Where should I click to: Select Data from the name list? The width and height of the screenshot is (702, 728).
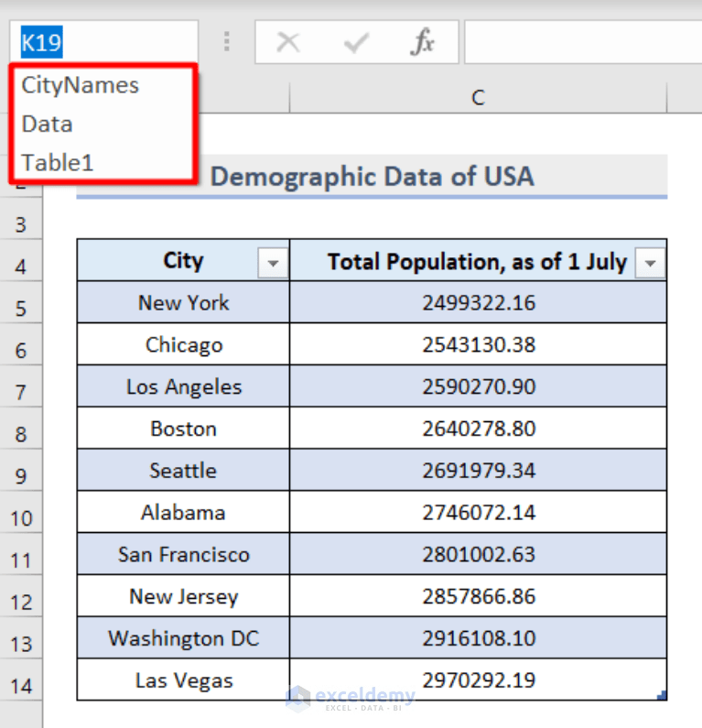click(48, 125)
